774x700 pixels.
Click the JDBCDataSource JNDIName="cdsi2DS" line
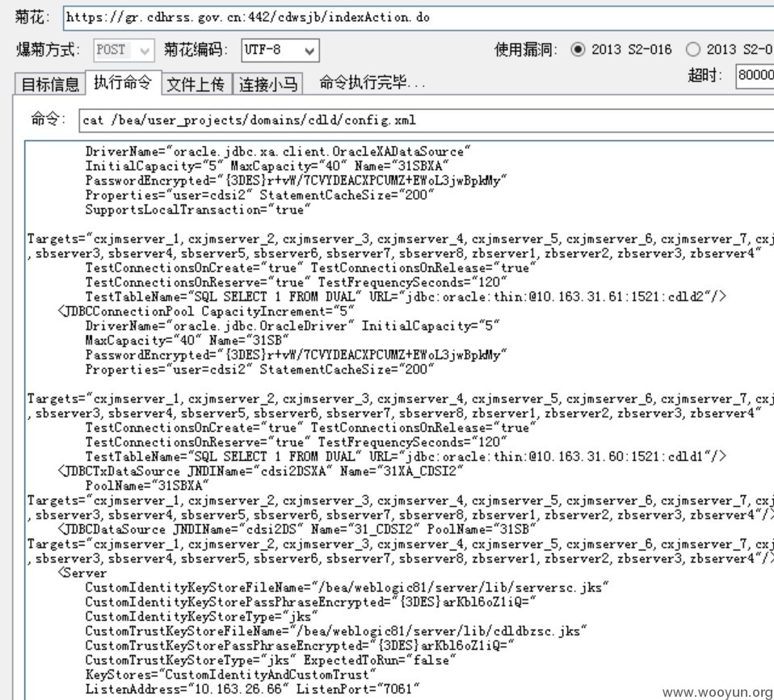pos(297,530)
